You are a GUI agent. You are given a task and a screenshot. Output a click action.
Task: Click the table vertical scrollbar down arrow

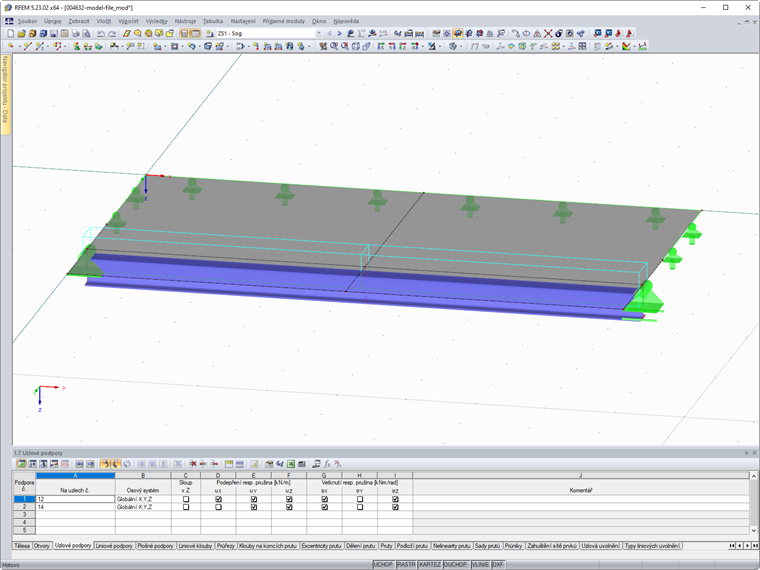(x=754, y=531)
